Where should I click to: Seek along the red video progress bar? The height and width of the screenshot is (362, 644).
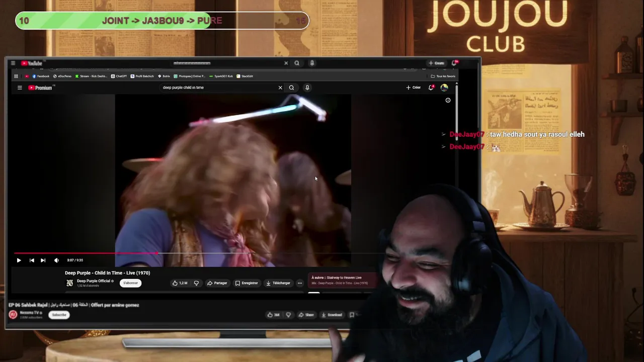(x=86, y=253)
